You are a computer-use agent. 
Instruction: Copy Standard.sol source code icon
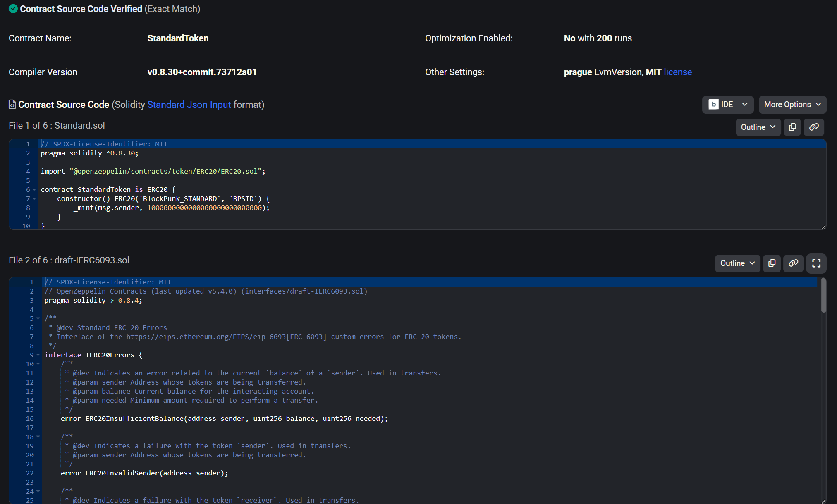click(792, 127)
